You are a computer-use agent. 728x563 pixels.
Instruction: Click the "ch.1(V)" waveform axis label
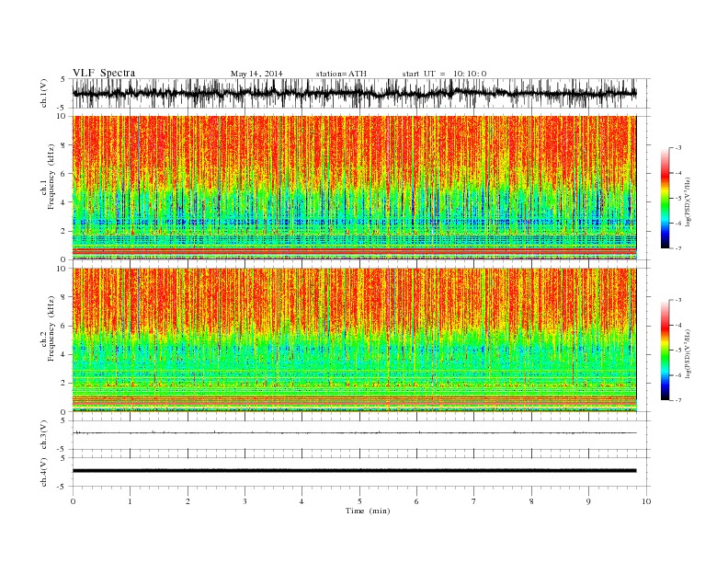coord(44,94)
